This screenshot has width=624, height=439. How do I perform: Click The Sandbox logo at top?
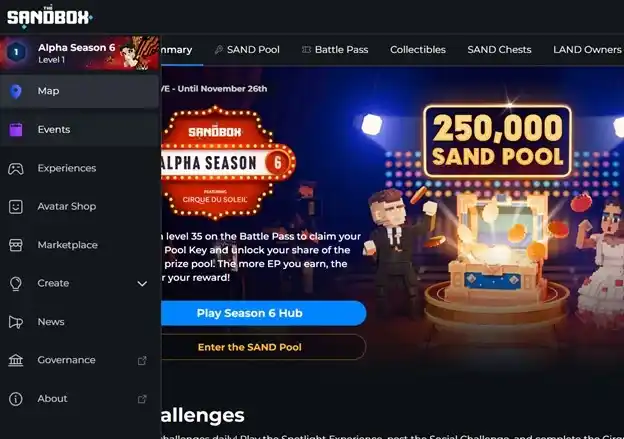(x=50, y=17)
